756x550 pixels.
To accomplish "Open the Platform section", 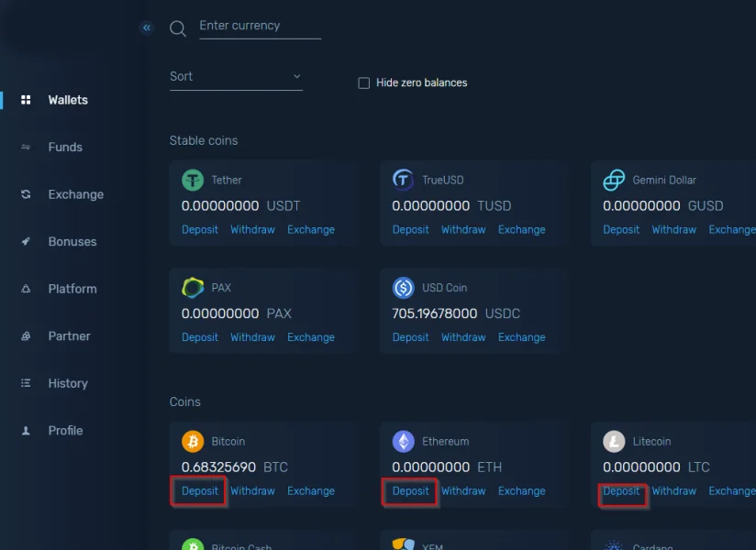I will (x=72, y=289).
